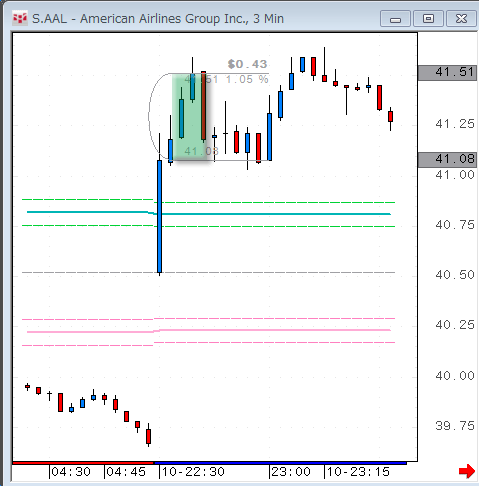Select the green shaded measurement rectangle
Screen dimensions: 479x486
click(x=190, y=117)
